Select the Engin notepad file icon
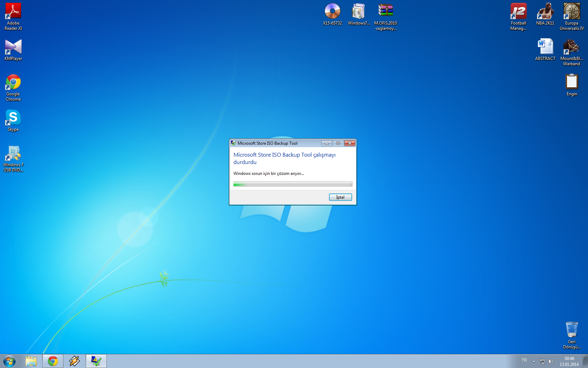 pyautogui.click(x=572, y=85)
